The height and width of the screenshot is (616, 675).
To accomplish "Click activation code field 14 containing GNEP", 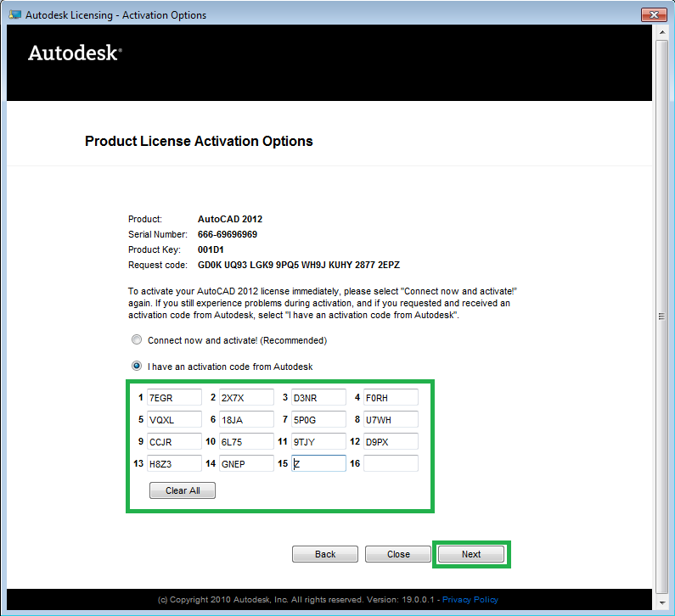I will (246, 463).
